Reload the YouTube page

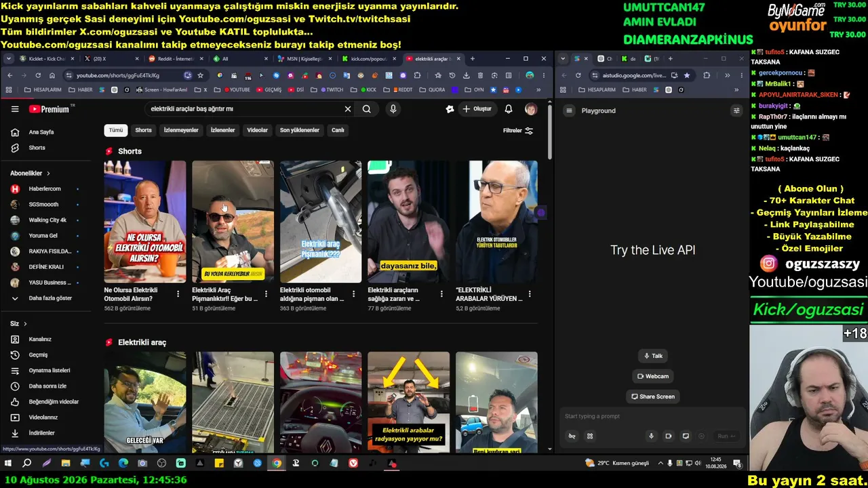click(x=38, y=75)
